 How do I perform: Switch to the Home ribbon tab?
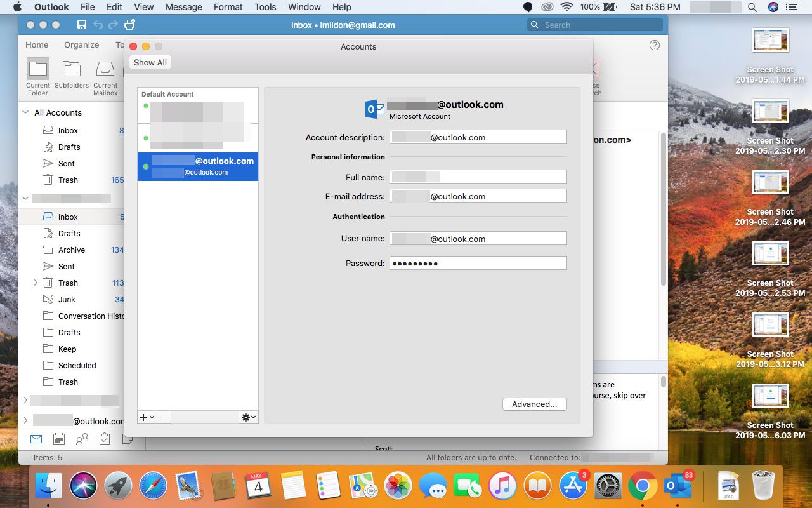37,44
